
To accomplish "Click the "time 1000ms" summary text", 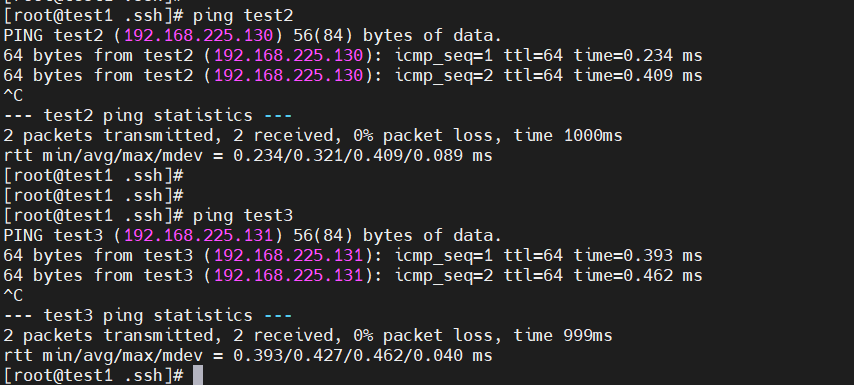I will pyautogui.click(x=568, y=136).
